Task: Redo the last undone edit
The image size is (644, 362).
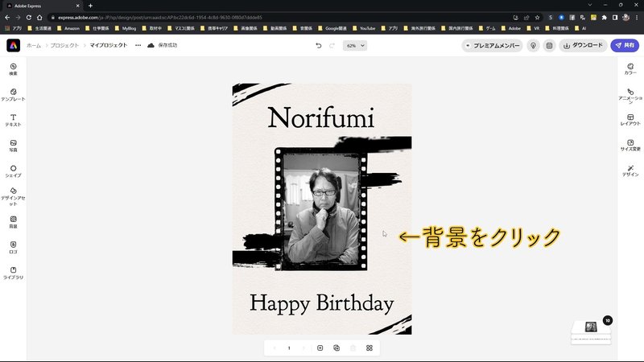Action: (x=332, y=46)
